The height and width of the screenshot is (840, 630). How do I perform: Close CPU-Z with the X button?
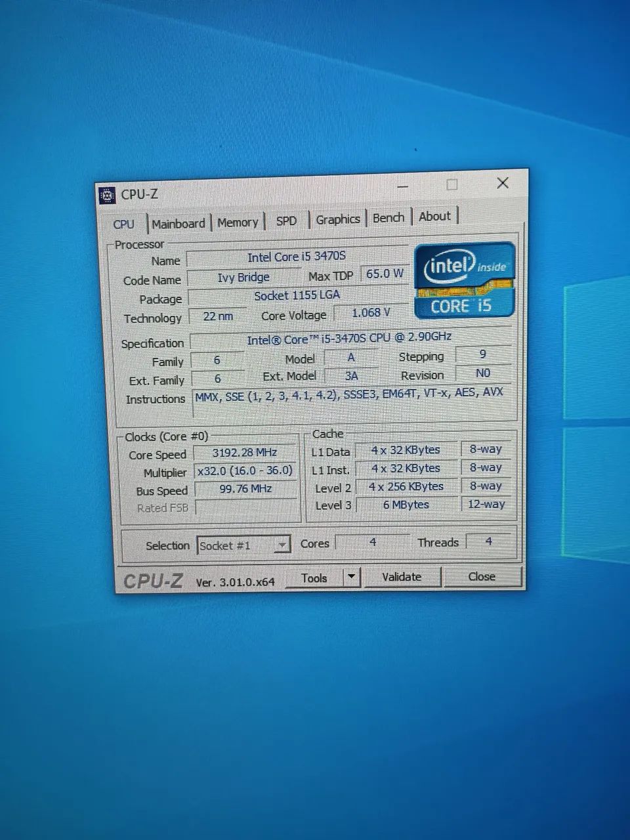click(x=503, y=183)
